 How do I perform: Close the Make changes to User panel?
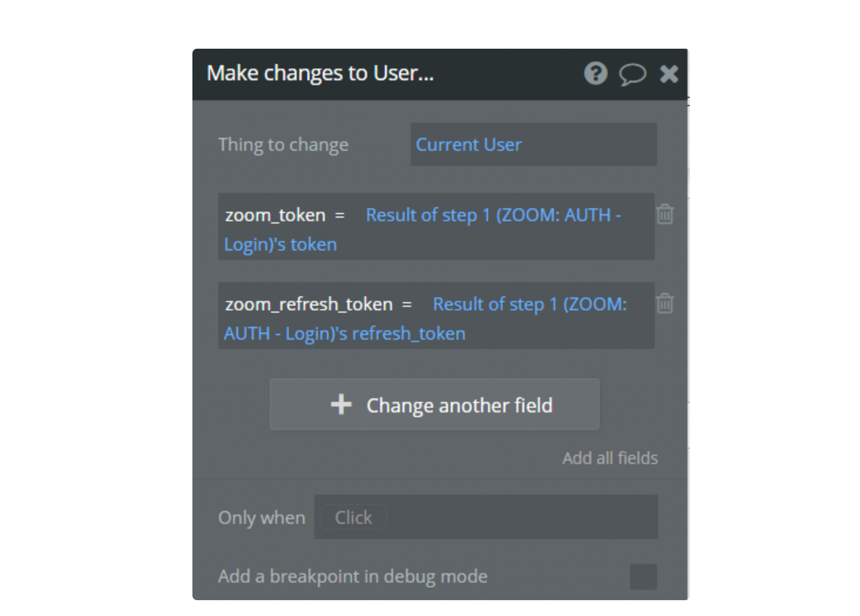669,74
